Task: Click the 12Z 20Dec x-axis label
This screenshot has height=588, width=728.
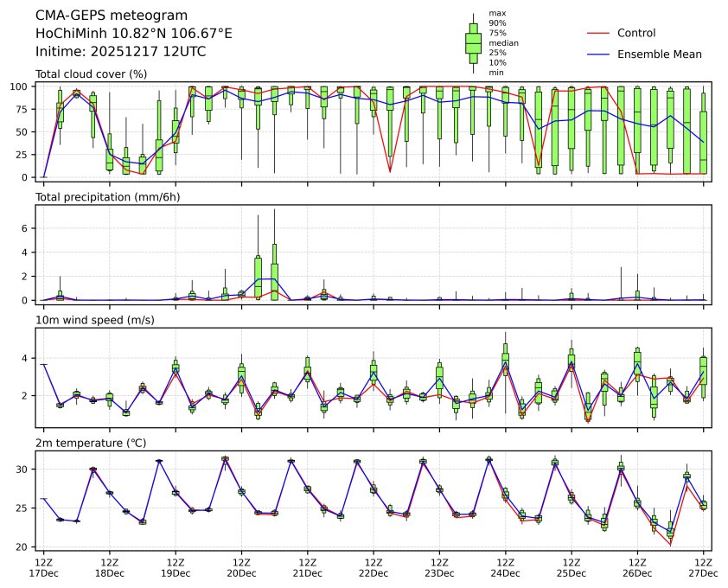Action: [241, 566]
